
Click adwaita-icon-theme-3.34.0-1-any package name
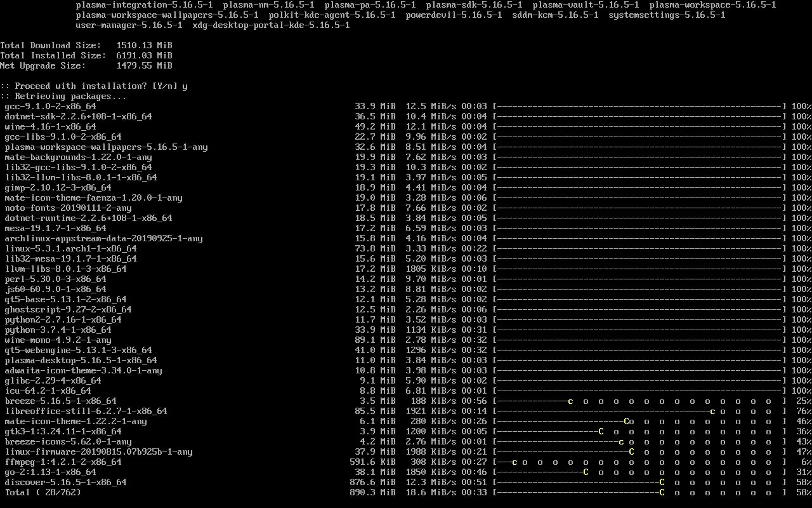(84, 371)
